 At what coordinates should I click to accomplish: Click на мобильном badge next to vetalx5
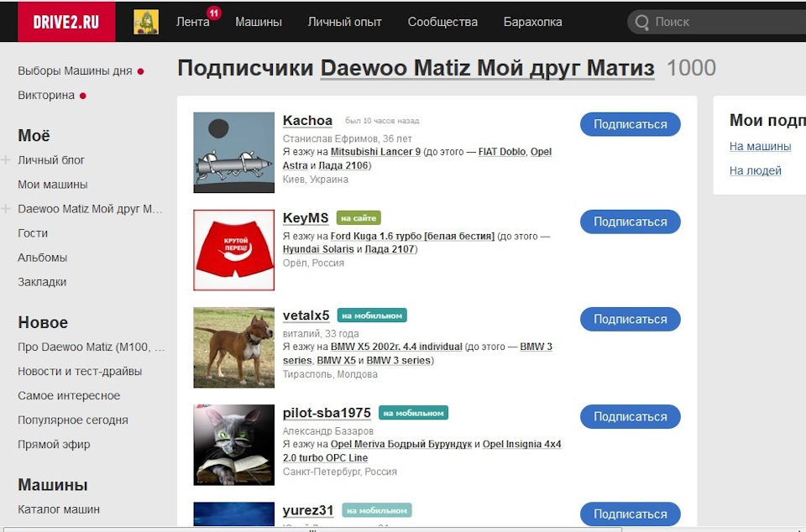click(x=372, y=316)
